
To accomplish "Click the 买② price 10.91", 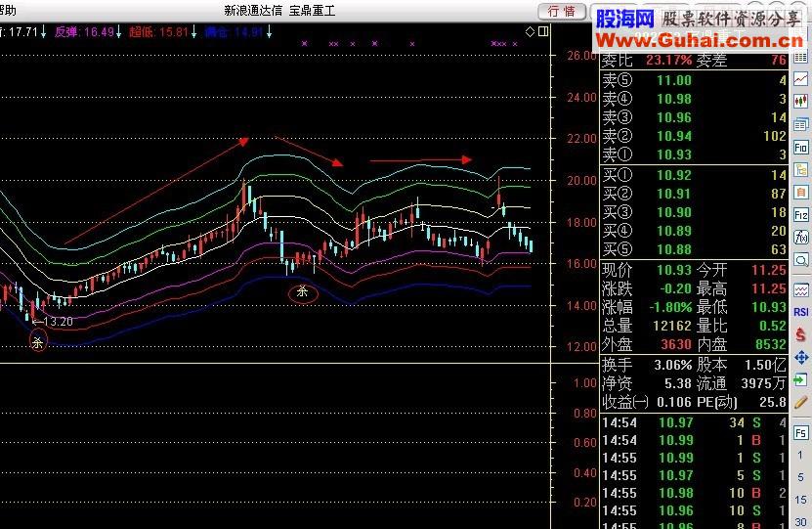I will (674, 194).
